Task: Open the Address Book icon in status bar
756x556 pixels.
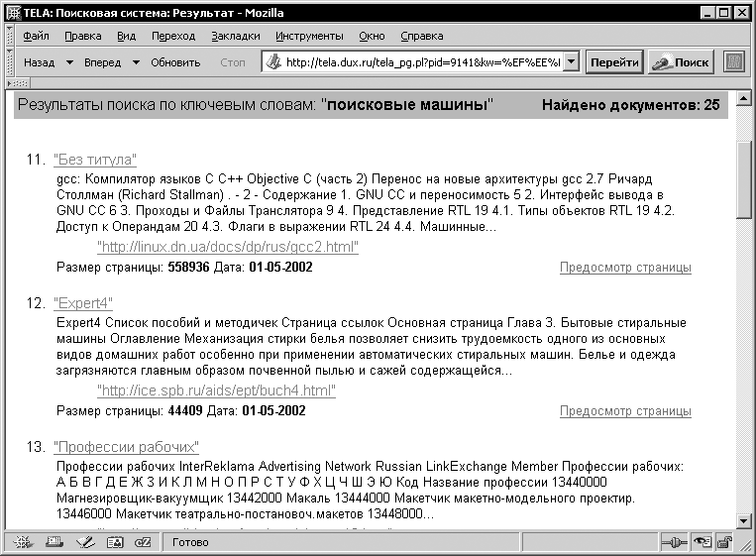Action: 115,542
